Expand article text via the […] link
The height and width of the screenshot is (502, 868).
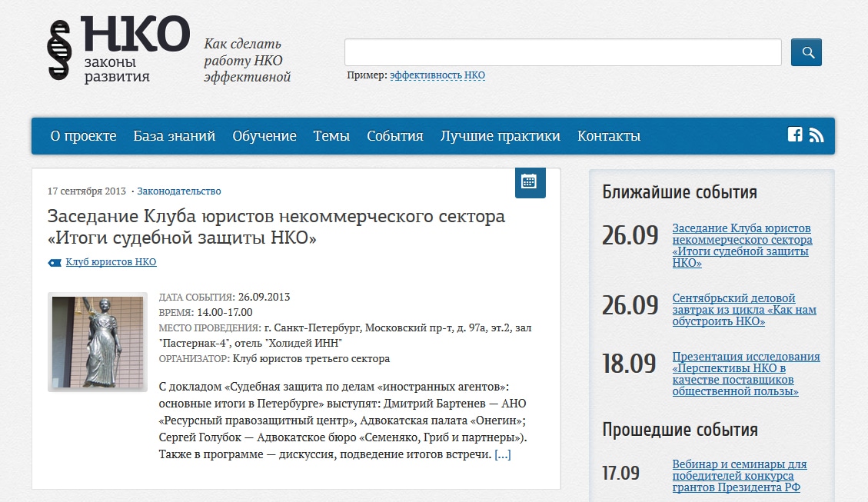502,454
